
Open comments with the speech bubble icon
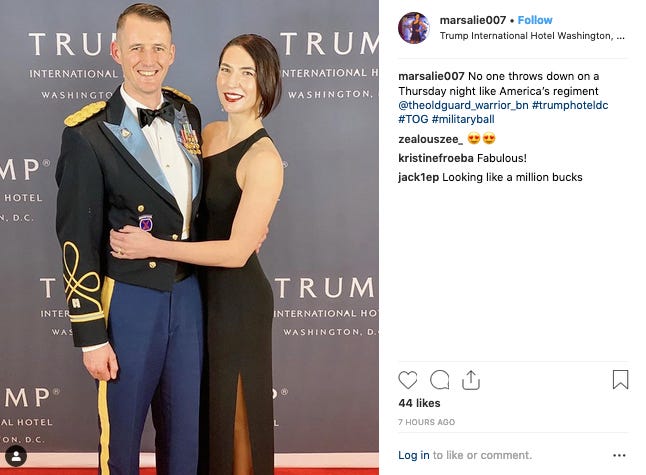click(x=440, y=380)
